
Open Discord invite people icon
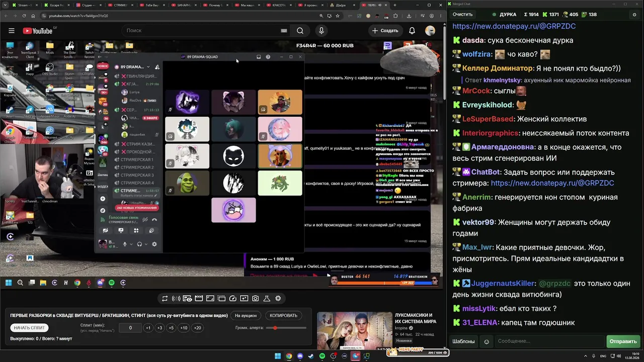[157, 67]
